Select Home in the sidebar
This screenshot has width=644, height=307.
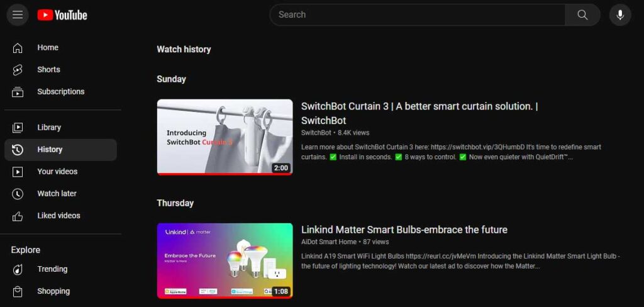coord(61,48)
